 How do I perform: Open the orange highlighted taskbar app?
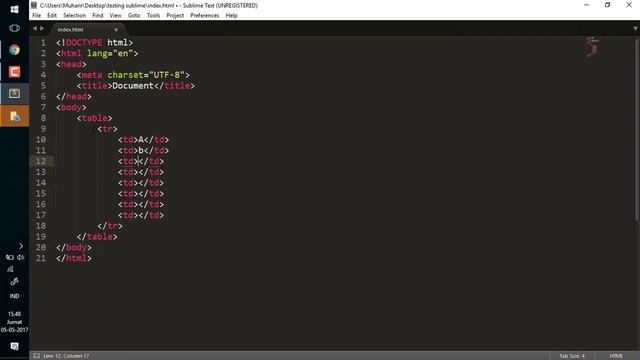[14, 116]
